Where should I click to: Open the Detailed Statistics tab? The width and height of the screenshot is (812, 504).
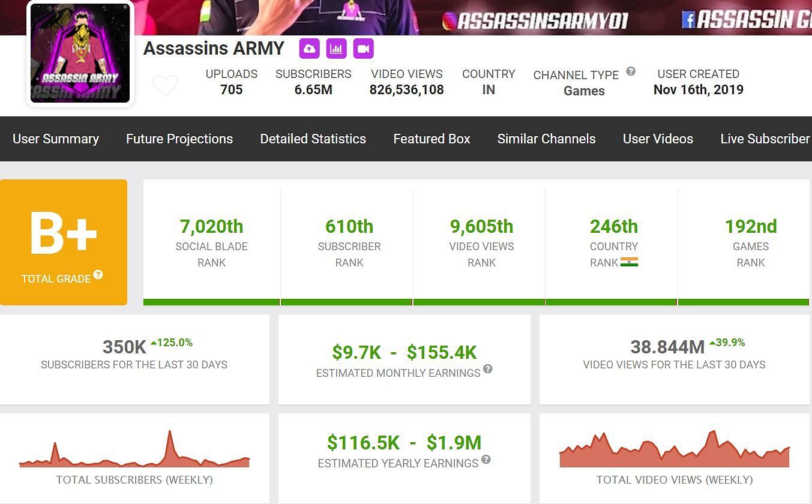(313, 139)
